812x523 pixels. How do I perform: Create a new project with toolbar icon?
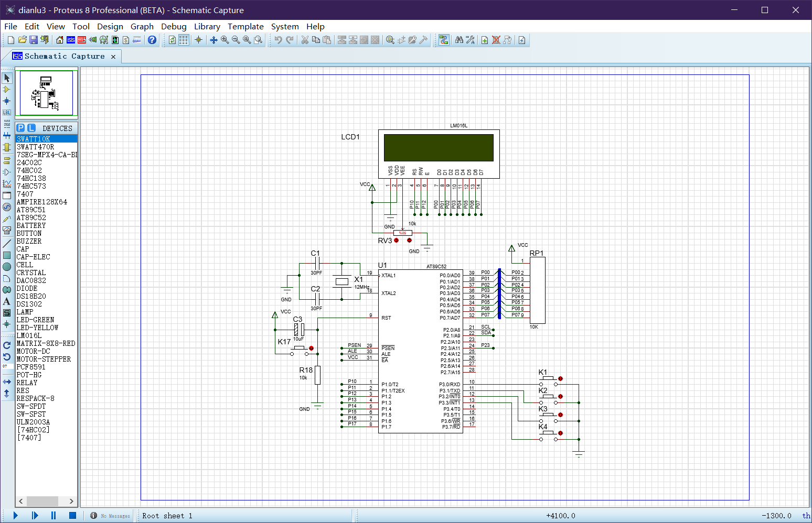click(x=11, y=40)
